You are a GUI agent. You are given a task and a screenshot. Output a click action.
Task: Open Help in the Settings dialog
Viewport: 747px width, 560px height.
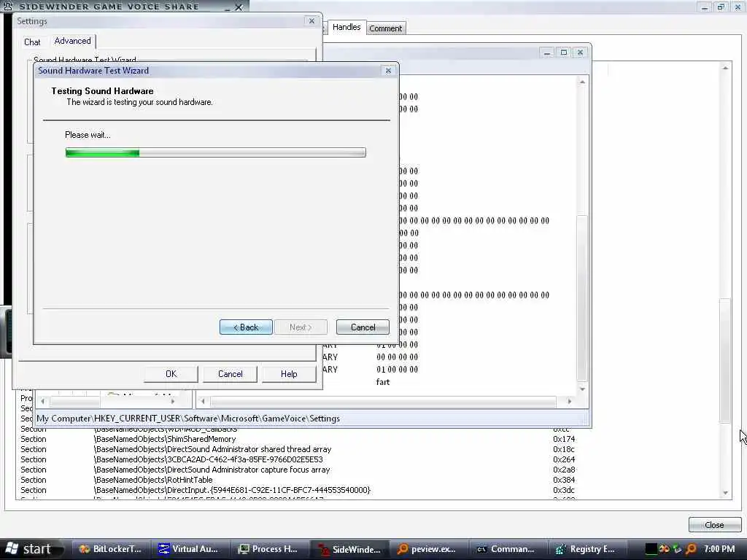point(289,374)
